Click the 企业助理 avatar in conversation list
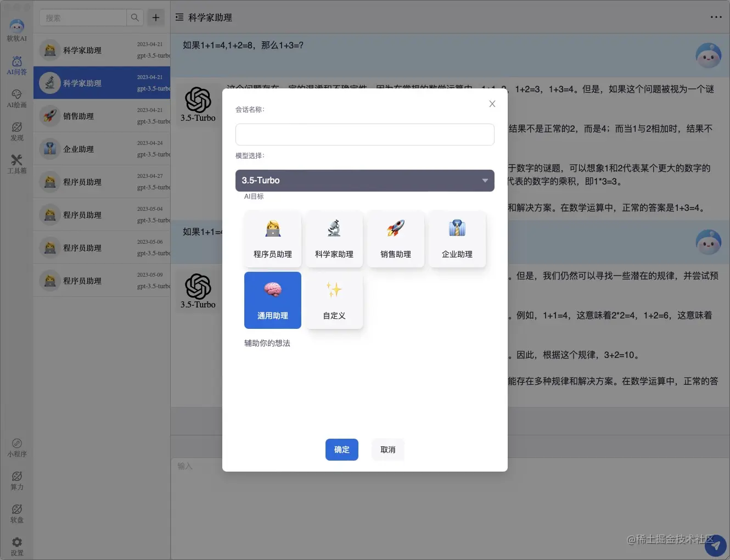This screenshot has height=560, width=730. pos(50,149)
